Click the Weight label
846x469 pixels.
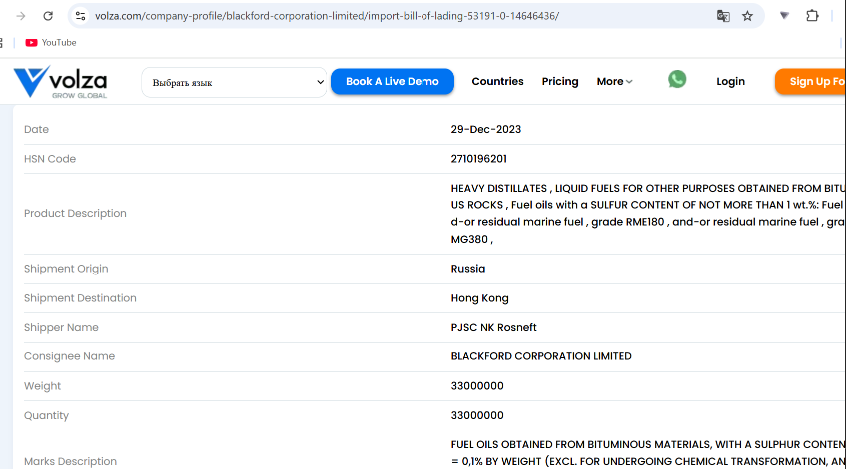[x=42, y=386]
